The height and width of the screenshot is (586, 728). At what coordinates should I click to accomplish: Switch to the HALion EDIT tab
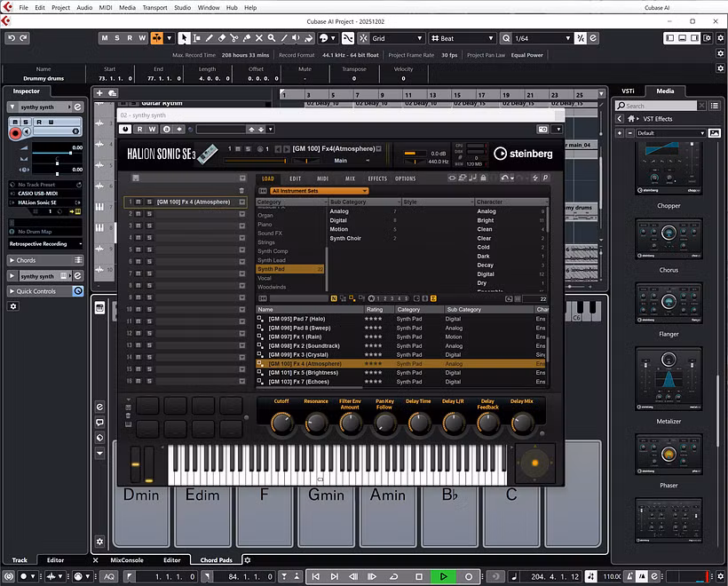point(296,178)
